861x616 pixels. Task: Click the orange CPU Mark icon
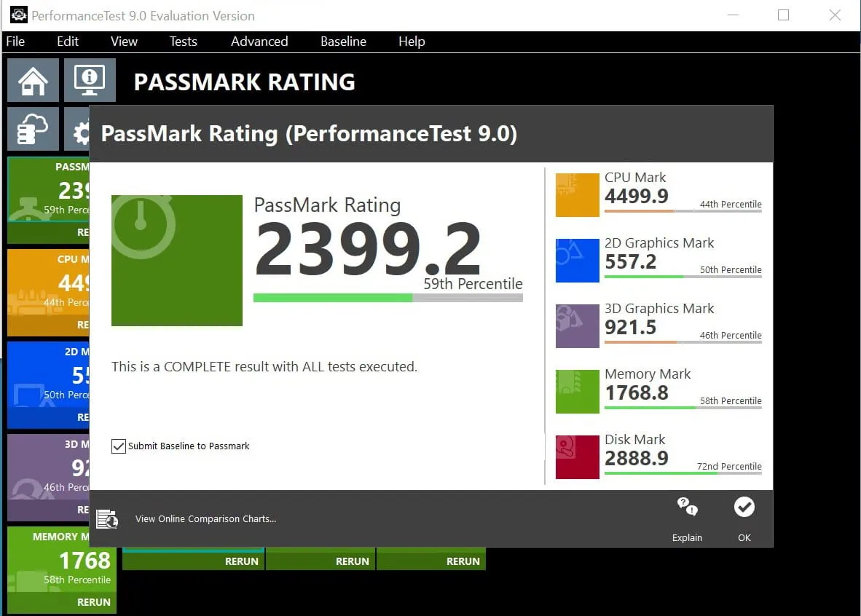coord(577,195)
